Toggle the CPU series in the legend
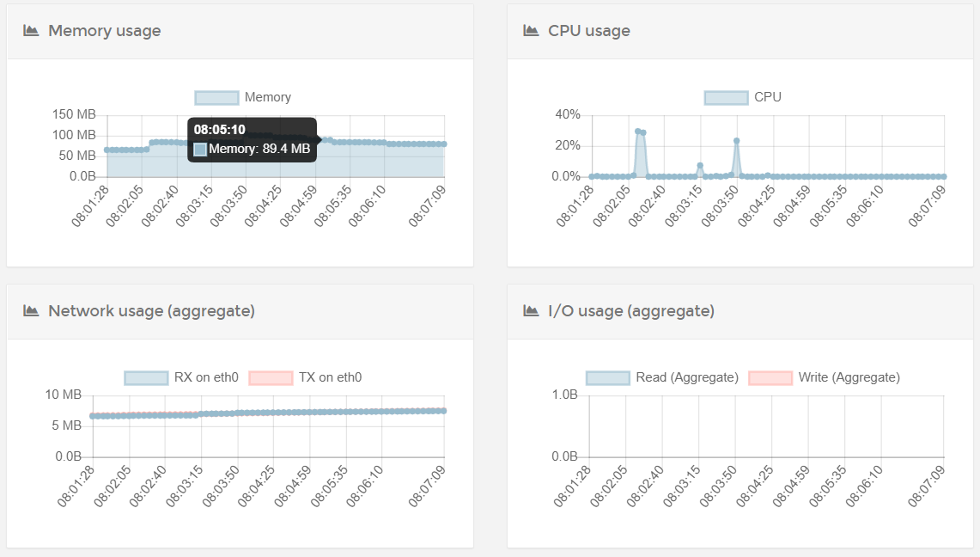The height and width of the screenshot is (557, 980). [740, 97]
